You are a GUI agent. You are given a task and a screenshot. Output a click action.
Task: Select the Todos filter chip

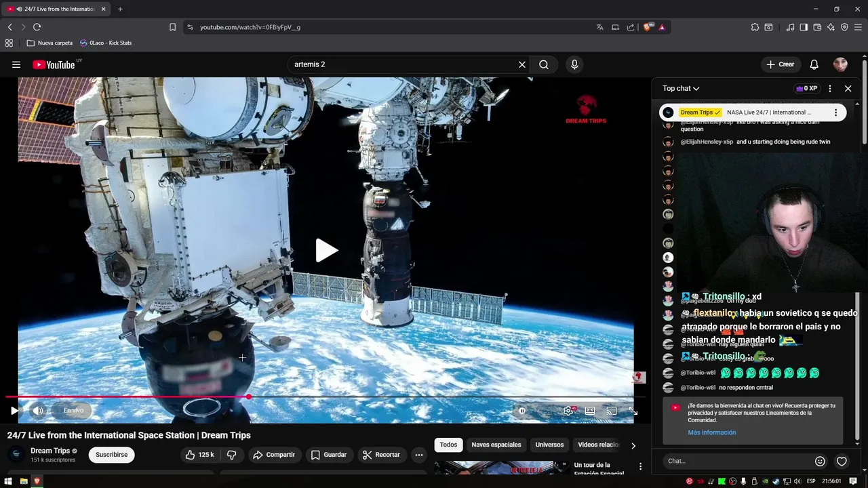tap(448, 445)
